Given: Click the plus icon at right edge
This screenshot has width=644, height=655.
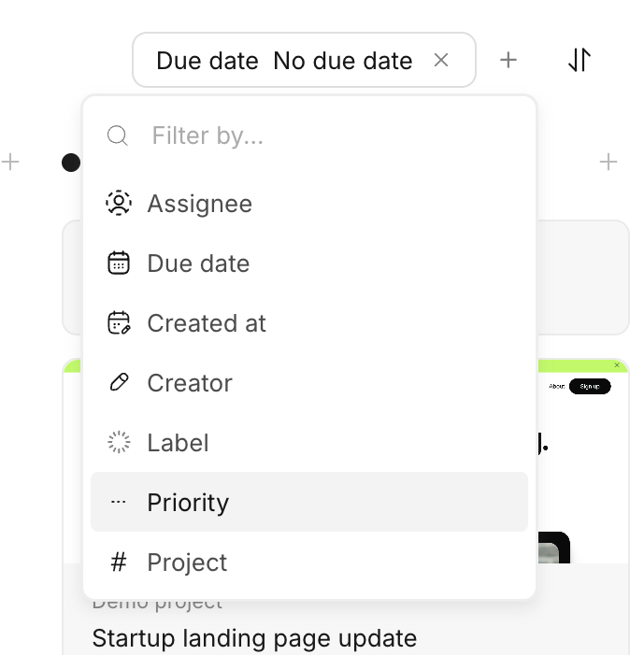Looking at the screenshot, I should click(x=608, y=163).
